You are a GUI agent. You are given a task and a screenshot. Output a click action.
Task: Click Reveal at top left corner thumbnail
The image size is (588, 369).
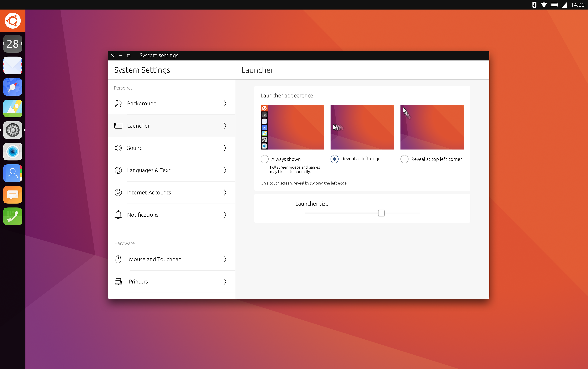point(432,127)
